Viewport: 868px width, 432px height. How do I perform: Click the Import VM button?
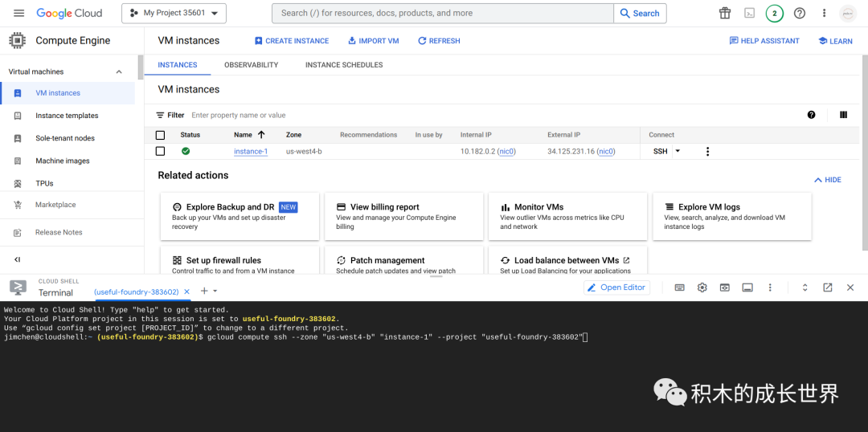click(x=373, y=41)
